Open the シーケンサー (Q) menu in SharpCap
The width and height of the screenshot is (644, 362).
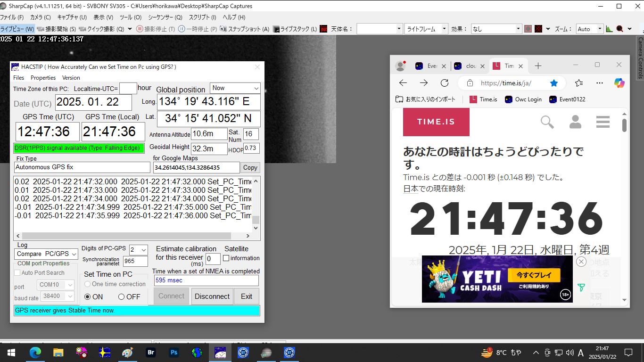pyautogui.click(x=165, y=17)
